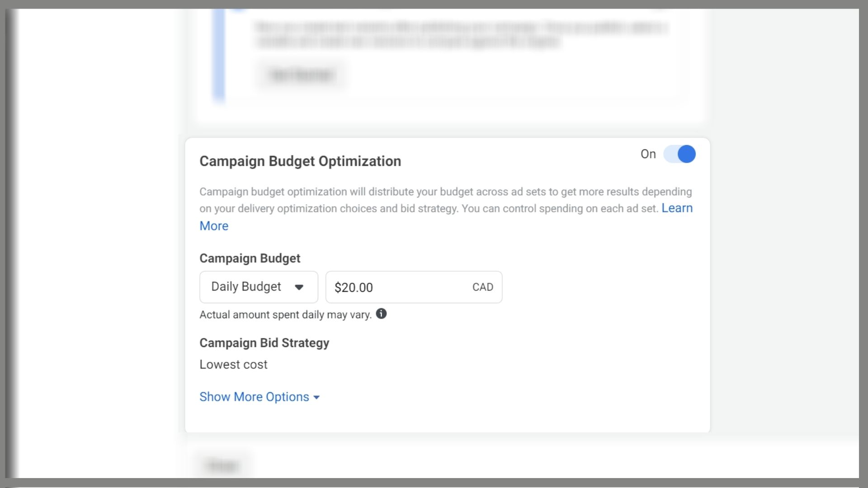Click the On label next to the toggle

[648, 154]
